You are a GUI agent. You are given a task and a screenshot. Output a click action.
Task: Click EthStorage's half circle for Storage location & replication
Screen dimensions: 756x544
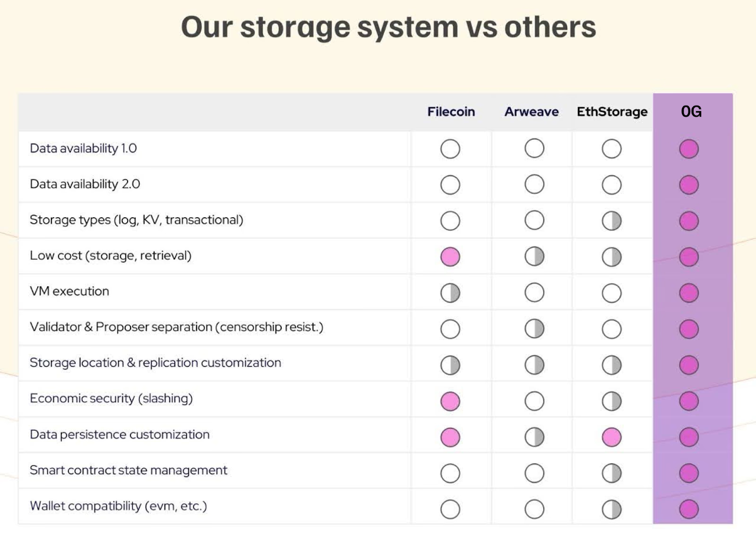[612, 365]
